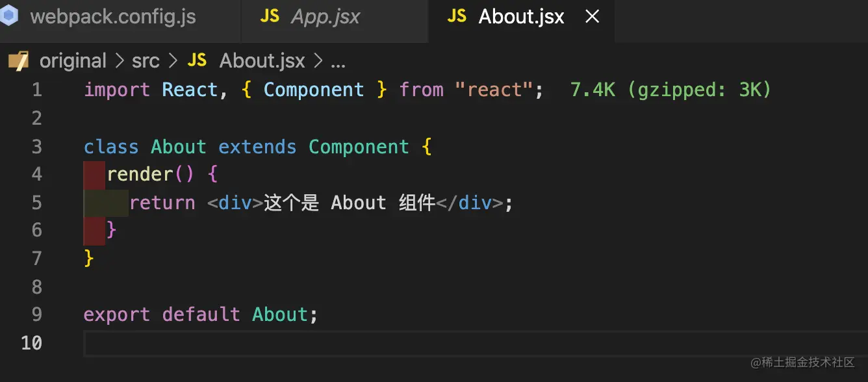Image resolution: width=868 pixels, height=382 pixels.
Task: Click the JS icon on About.jsx tab
Action: pos(457,16)
